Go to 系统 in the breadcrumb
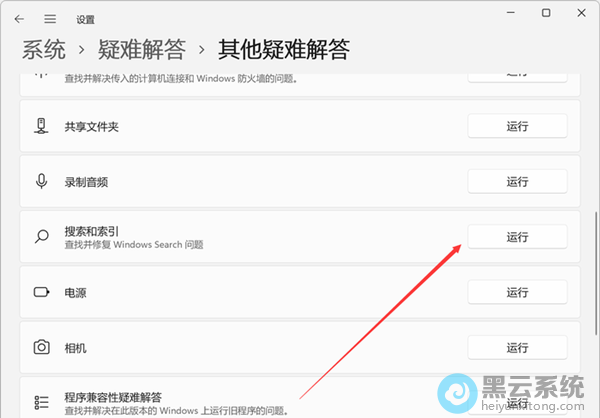Screen dimensions: 600x418 click(44, 50)
